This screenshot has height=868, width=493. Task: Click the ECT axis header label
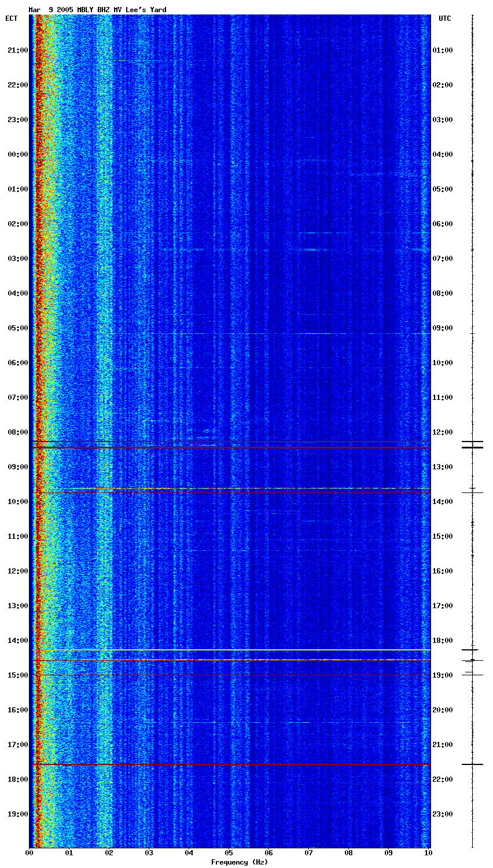pos(12,19)
